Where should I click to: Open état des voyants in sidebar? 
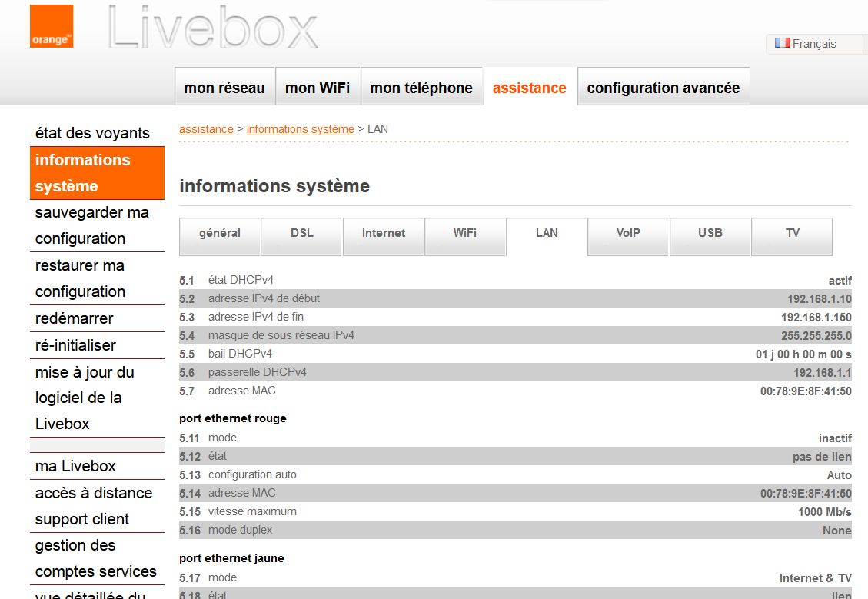92,133
